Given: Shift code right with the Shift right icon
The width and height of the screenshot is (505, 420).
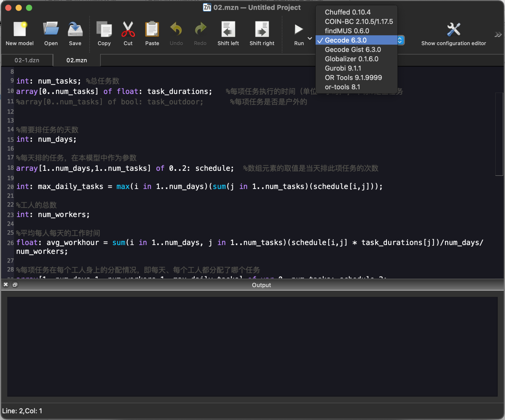Looking at the screenshot, I should (262, 29).
